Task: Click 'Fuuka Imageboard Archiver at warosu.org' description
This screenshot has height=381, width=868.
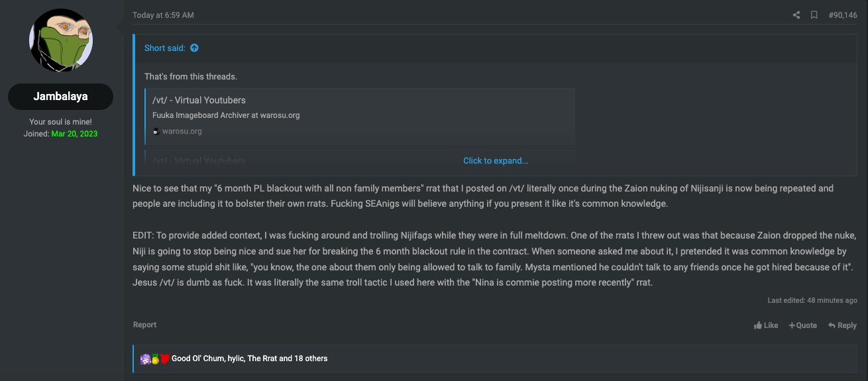Action: (x=226, y=115)
